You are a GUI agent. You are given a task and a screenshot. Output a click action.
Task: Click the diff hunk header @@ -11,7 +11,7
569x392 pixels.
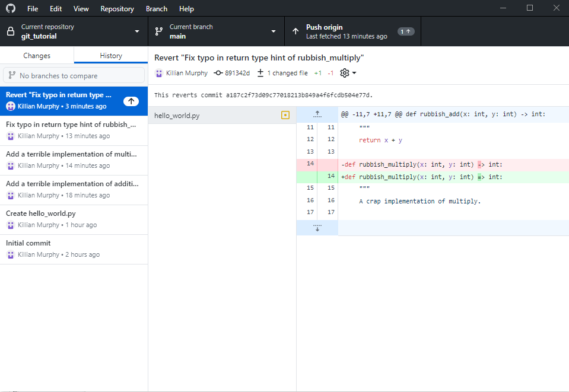click(443, 114)
